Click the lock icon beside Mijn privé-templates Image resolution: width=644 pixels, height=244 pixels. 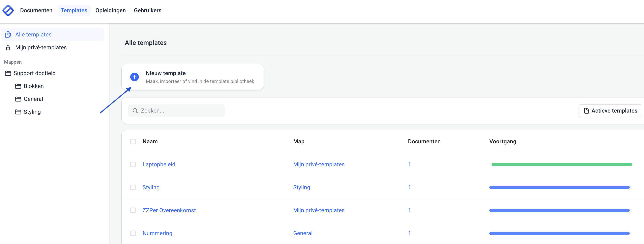[8, 48]
